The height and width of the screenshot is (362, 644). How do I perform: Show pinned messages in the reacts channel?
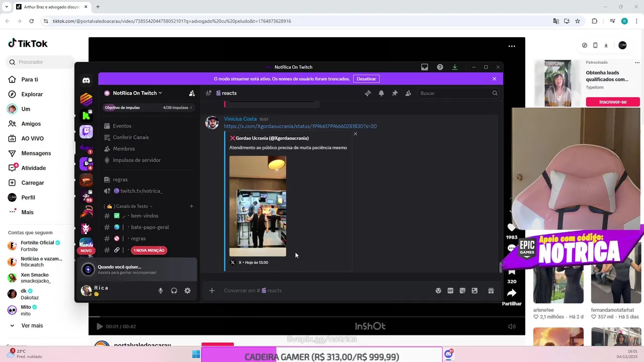coord(395,93)
